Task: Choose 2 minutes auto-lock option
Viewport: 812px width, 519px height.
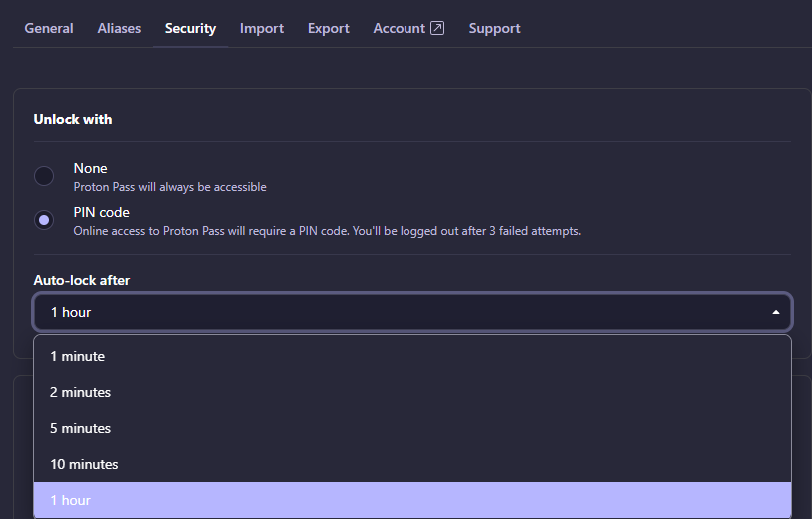Action: [x=81, y=392]
